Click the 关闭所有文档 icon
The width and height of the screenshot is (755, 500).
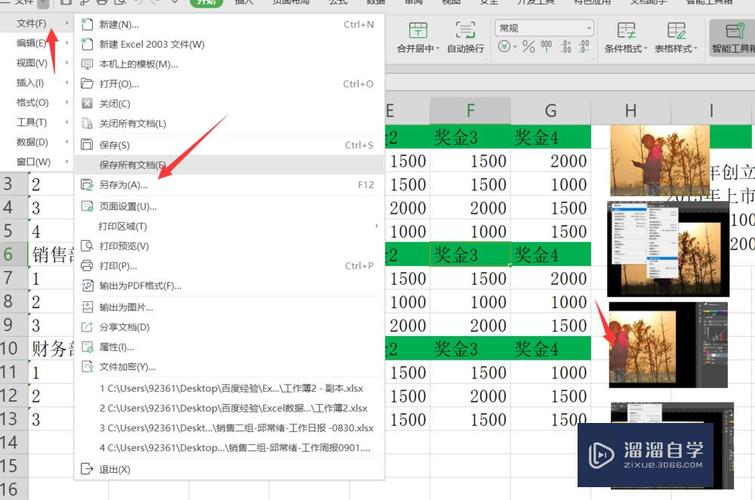pos(87,123)
